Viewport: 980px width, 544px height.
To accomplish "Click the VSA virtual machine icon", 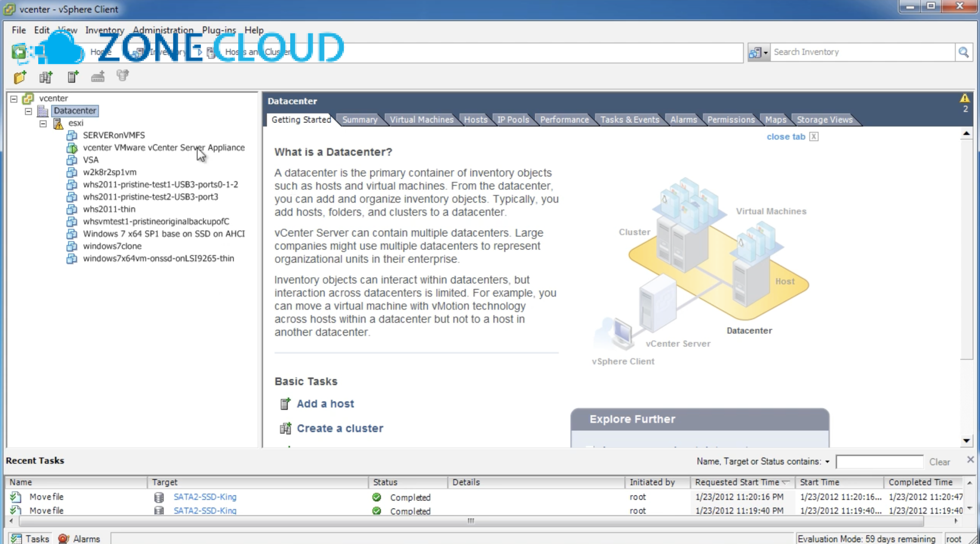I will tap(72, 160).
